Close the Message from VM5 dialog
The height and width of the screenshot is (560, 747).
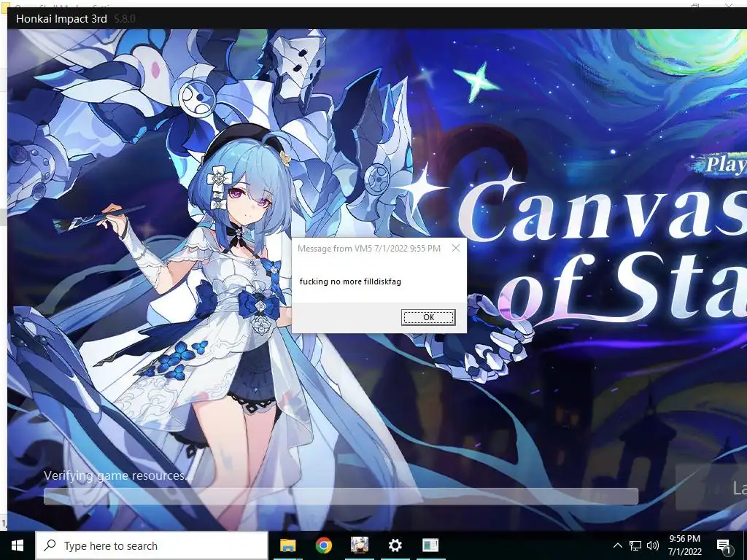click(x=456, y=248)
